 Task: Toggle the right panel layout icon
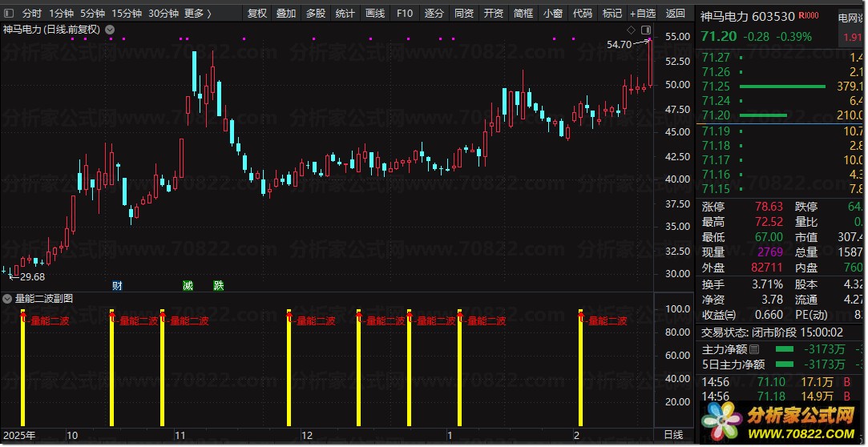(x=646, y=30)
